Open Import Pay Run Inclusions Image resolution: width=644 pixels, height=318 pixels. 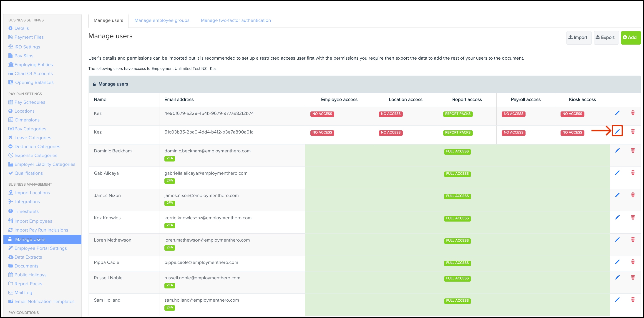[38, 230]
